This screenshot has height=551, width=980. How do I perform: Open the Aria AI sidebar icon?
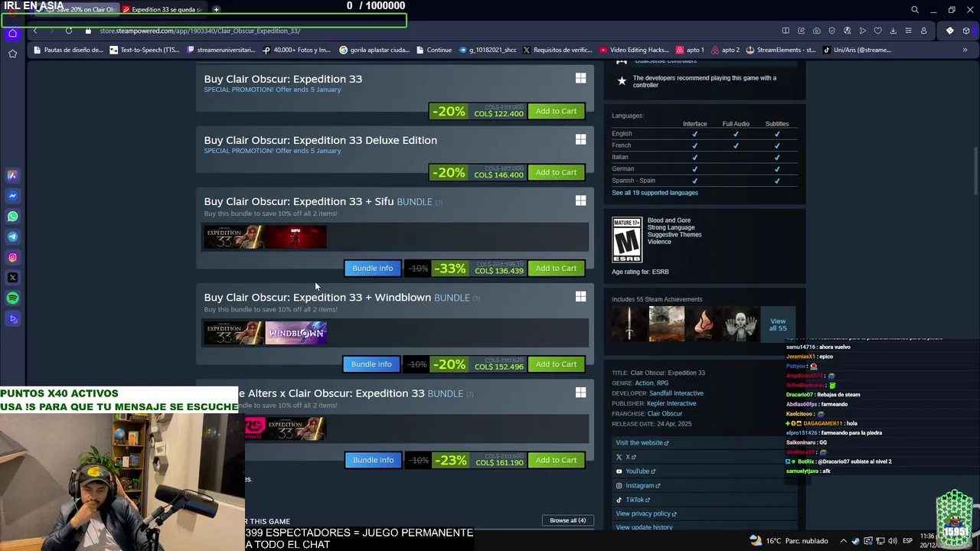click(x=12, y=175)
